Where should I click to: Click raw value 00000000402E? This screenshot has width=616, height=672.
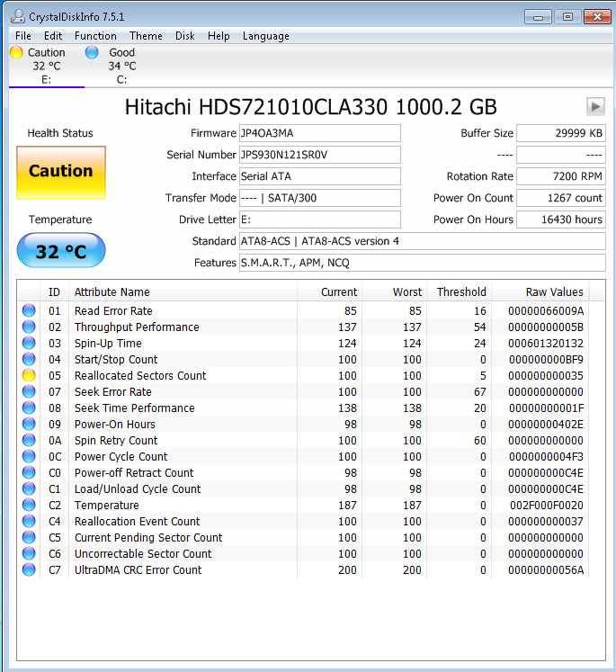pos(546,425)
